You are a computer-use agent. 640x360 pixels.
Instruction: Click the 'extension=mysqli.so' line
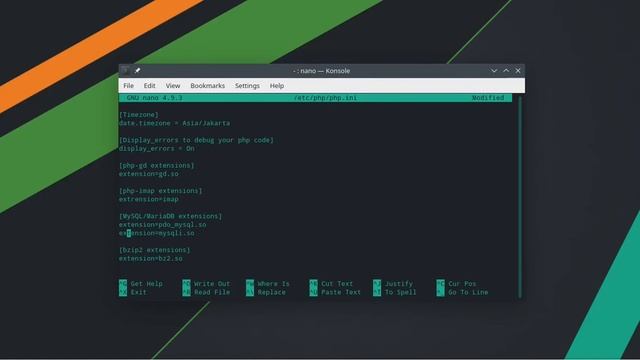pyautogui.click(x=157, y=233)
